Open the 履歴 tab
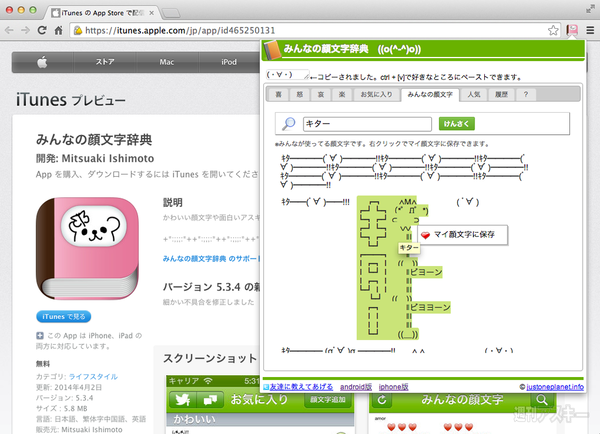Viewport: 600px width, 434px height. click(x=501, y=94)
